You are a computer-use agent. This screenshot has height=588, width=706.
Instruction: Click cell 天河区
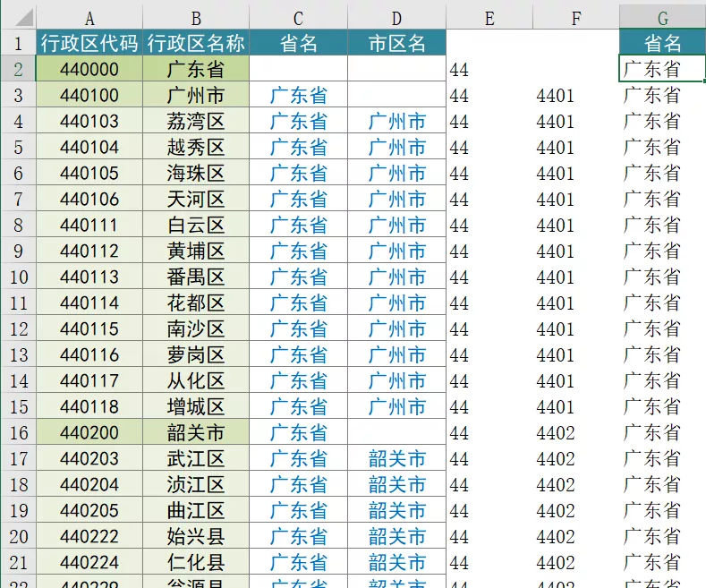pos(196,199)
